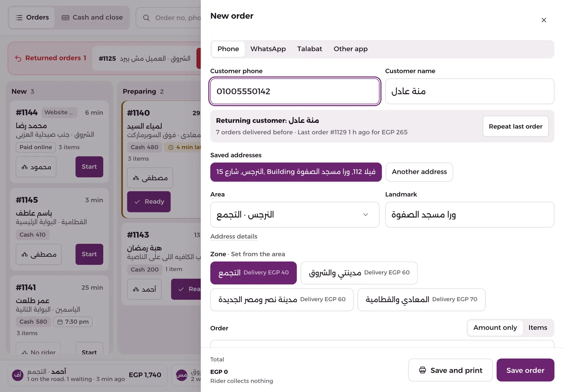The height and width of the screenshot is (392, 564).
Task: Click rider مصطفى on order #1140
Action: click(x=150, y=178)
